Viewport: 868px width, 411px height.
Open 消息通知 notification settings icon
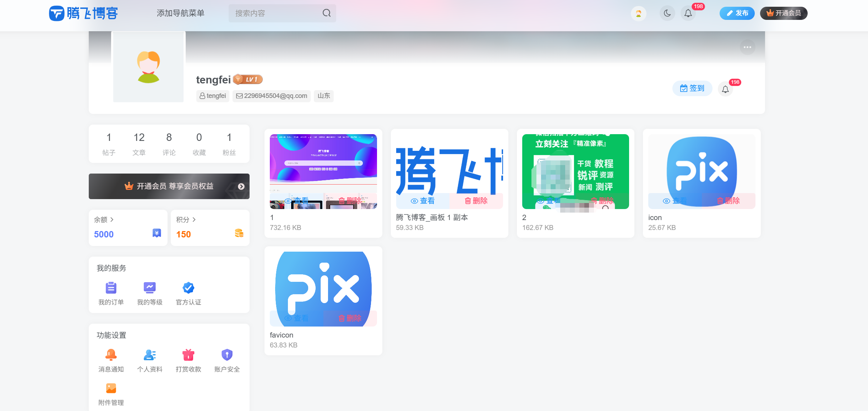point(111,355)
